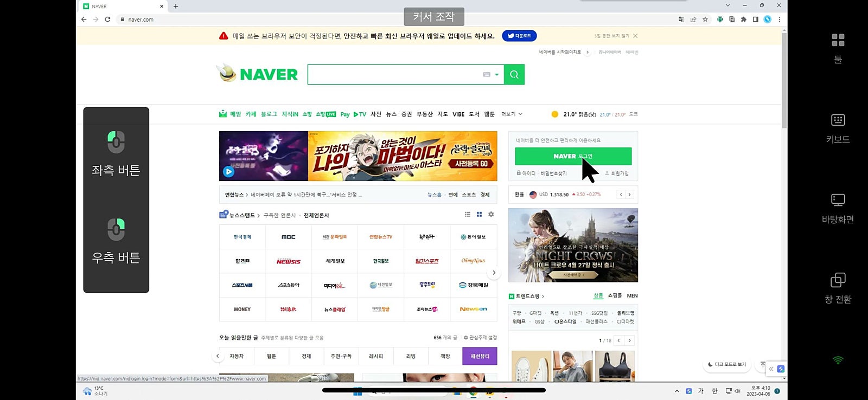This screenshot has width=868, height=400.
Task: Click the Night Crows game advertisement
Action: 573,246
